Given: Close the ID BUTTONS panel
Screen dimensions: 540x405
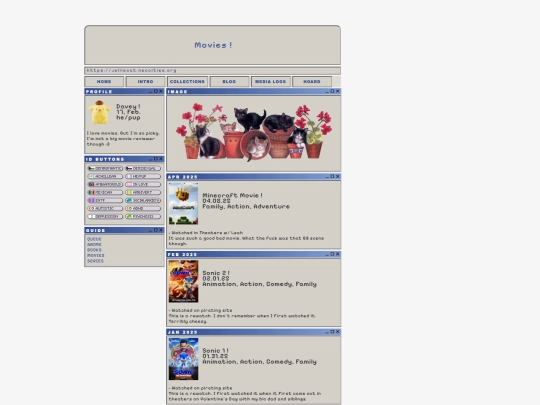Looking at the screenshot, I should pyautogui.click(x=161, y=159).
